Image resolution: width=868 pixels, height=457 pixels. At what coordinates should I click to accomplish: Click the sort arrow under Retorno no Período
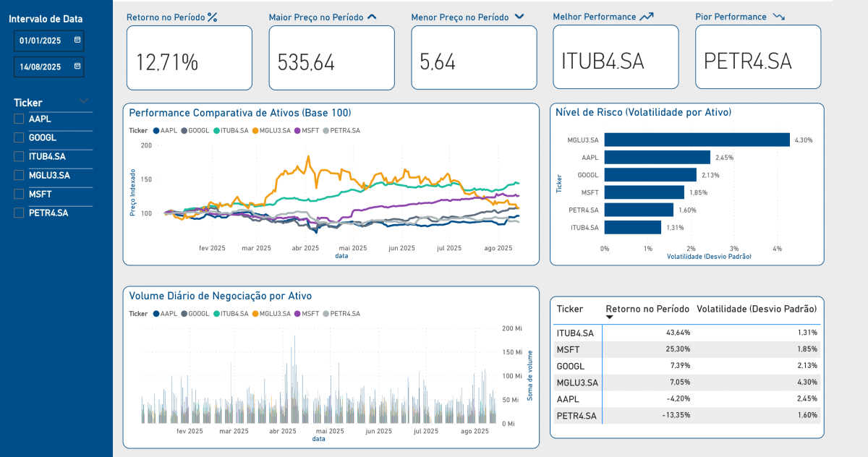pos(609,317)
